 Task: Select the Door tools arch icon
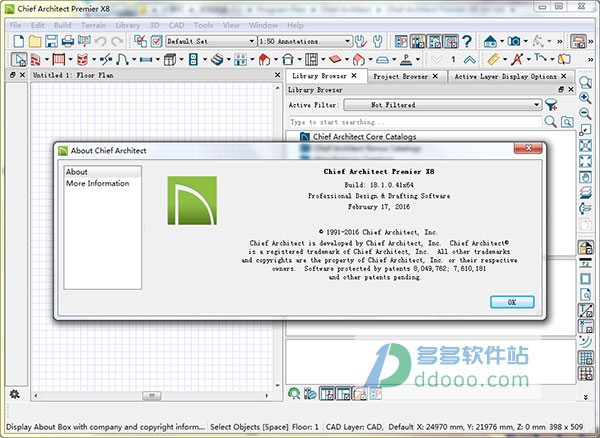click(x=122, y=59)
